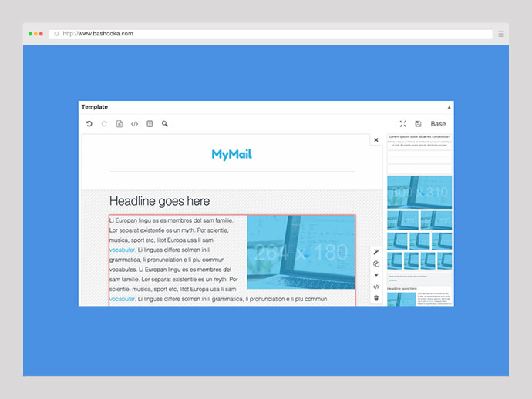The height and width of the screenshot is (399, 532).
Task: Select the 264 x 180 placeholder image
Action: [301, 252]
